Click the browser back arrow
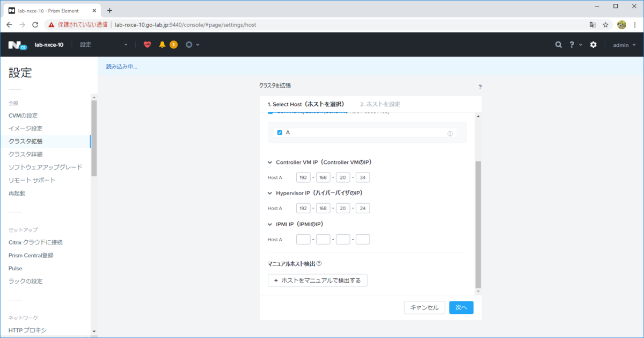 coord(9,25)
